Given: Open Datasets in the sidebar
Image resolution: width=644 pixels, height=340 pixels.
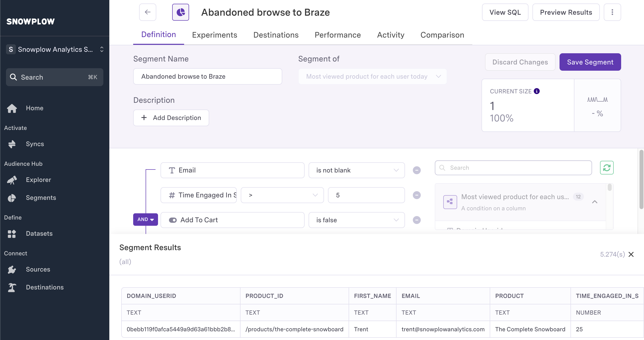Looking at the screenshot, I should point(39,233).
